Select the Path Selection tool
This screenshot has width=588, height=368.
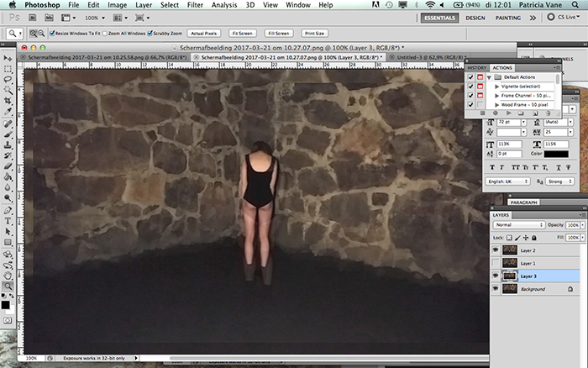coord(8,231)
